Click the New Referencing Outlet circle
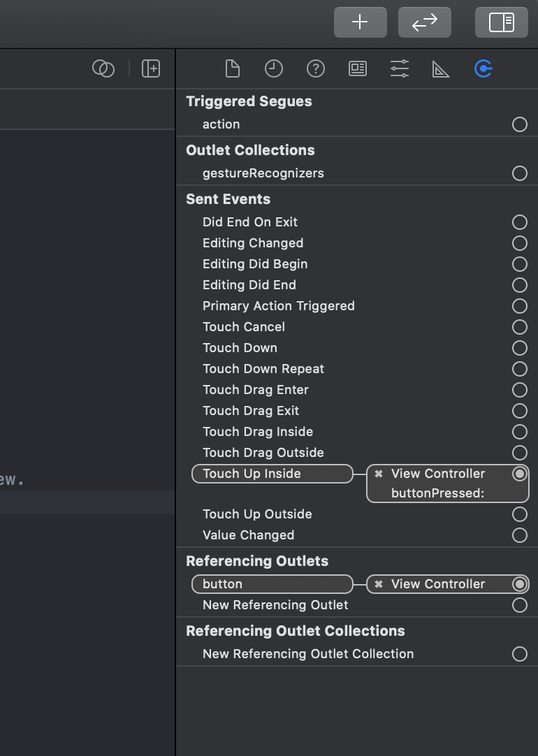 click(x=519, y=605)
